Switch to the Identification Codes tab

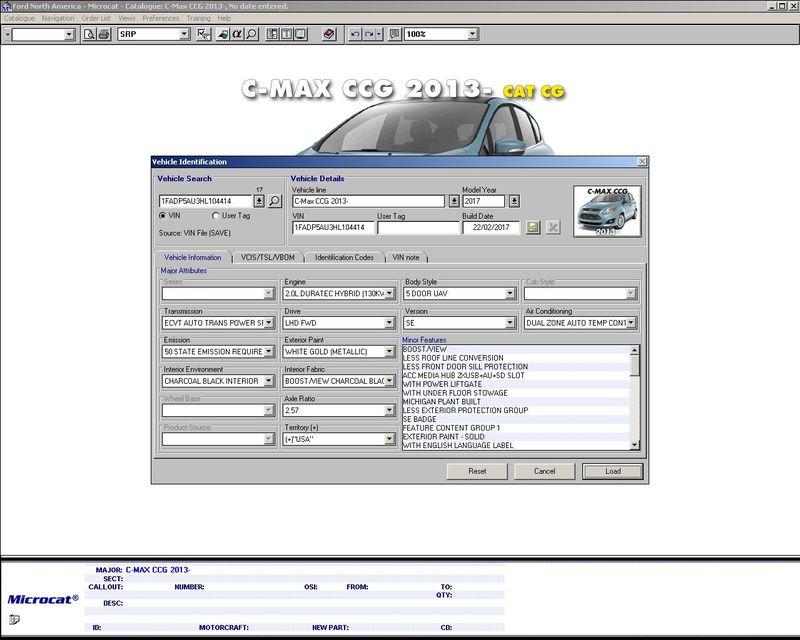coord(344,258)
